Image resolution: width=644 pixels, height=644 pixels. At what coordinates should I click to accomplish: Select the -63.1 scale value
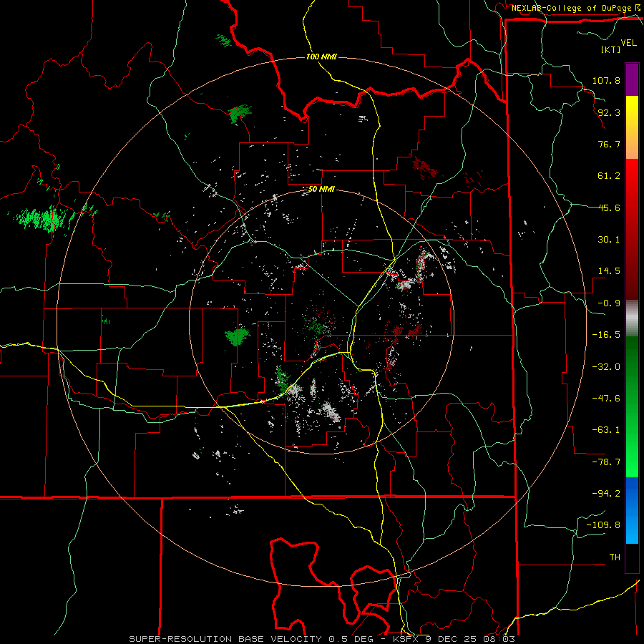click(606, 430)
